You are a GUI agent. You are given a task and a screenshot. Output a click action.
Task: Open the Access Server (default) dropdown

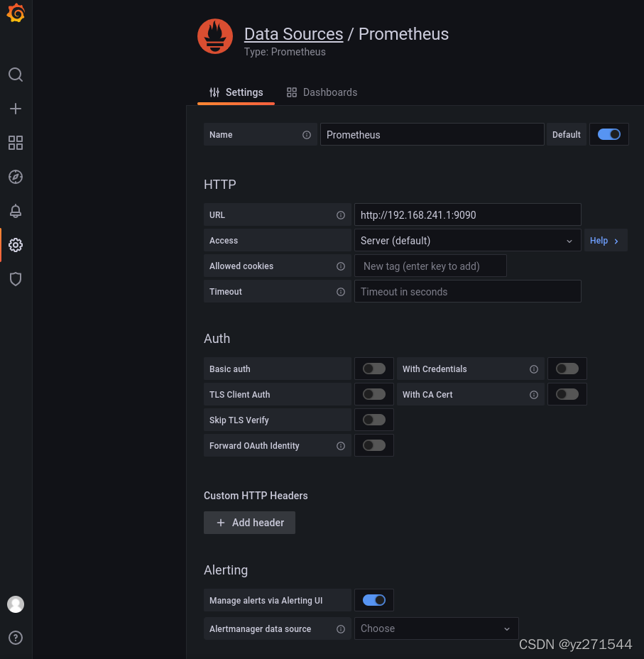click(467, 241)
